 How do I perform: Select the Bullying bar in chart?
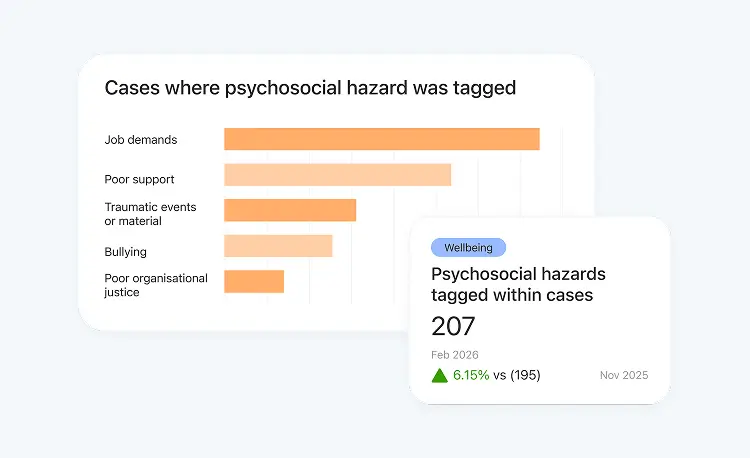tap(278, 246)
